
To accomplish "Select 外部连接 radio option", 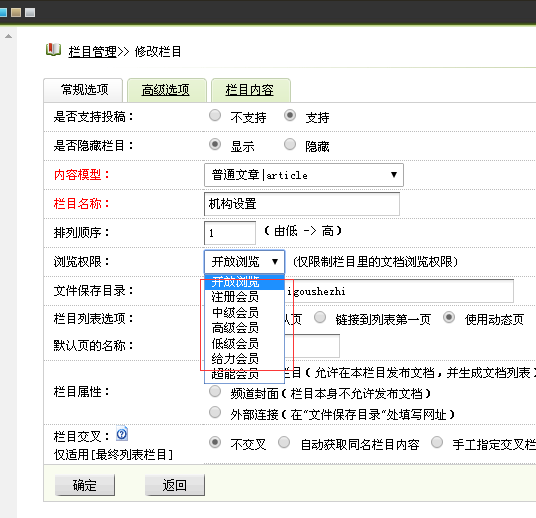I will pos(215,412).
